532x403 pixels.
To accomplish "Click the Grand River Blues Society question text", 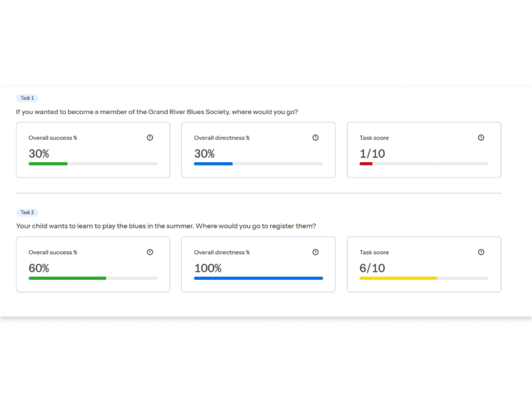I will [x=157, y=112].
